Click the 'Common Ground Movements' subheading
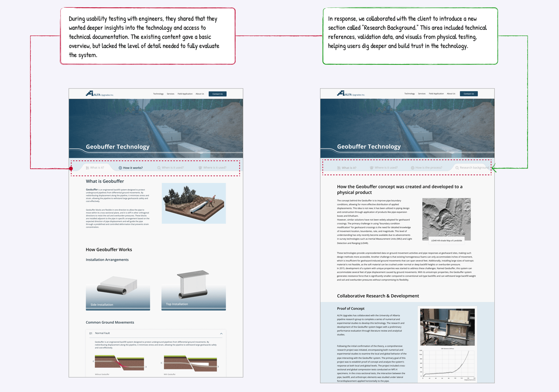Image resolution: width=559 pixels, height=392 pixels. pos(110,323)
